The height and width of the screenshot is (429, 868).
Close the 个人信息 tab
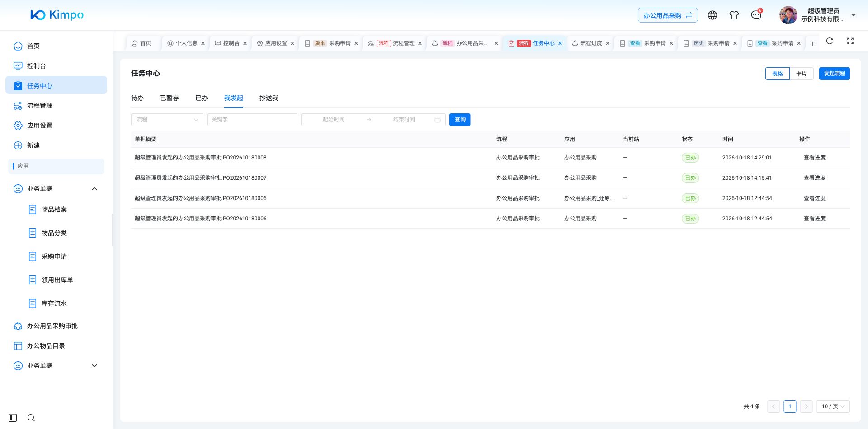[x=203, y=43]
